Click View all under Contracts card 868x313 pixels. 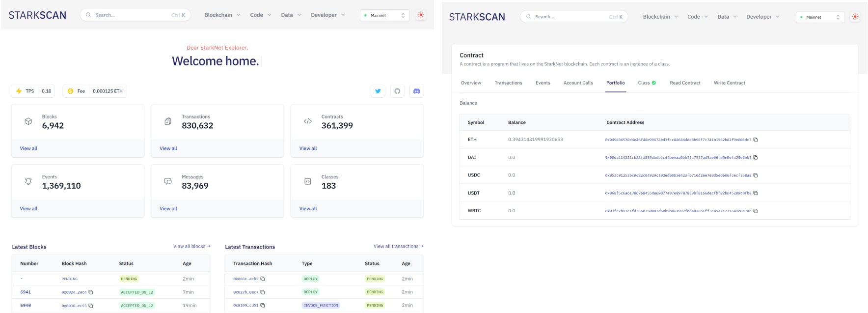[308, 148]
